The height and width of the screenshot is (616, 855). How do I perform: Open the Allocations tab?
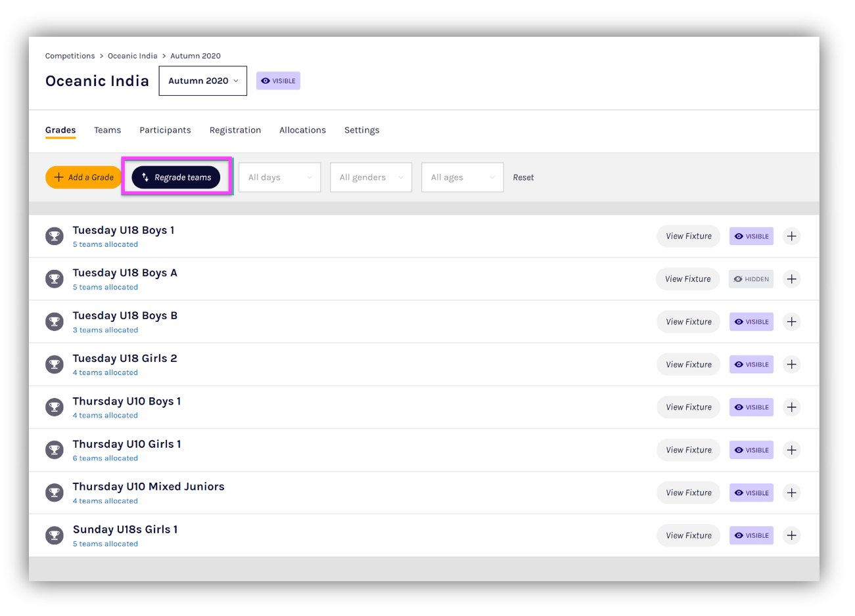302,130
